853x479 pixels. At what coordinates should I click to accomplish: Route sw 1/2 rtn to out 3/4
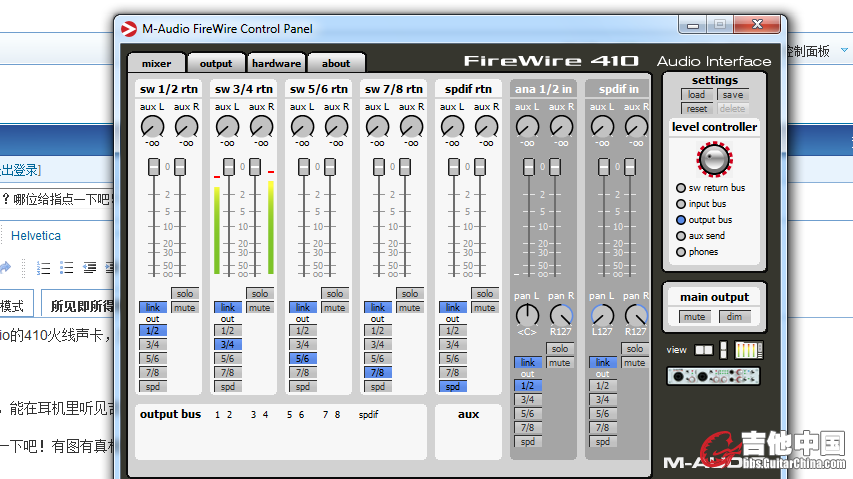pyautogui.click(x=152, y=345)
